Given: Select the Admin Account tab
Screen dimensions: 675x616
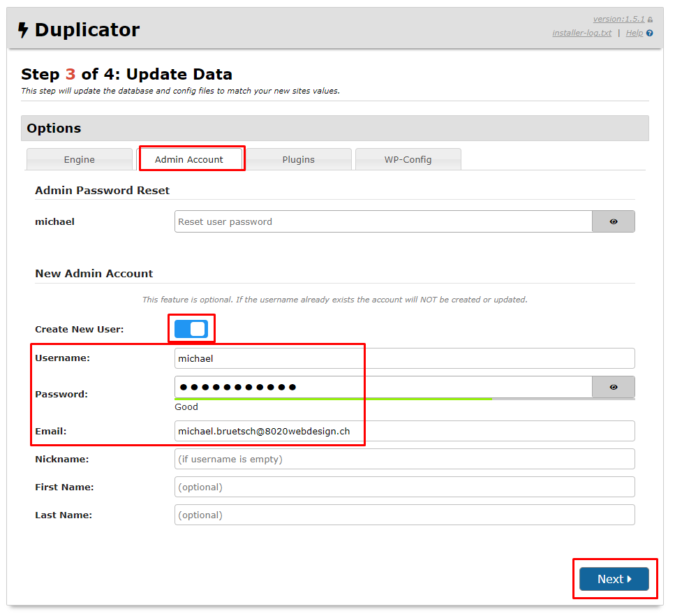Looking at the screenshot, I should [x=189, y=159].
